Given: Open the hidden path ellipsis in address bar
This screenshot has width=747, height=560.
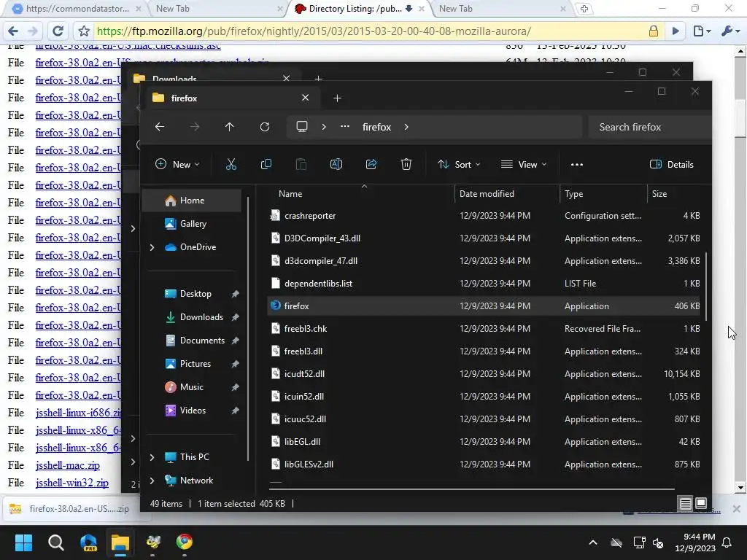Looking at the screenshot, I should click(x=345, y=127).
